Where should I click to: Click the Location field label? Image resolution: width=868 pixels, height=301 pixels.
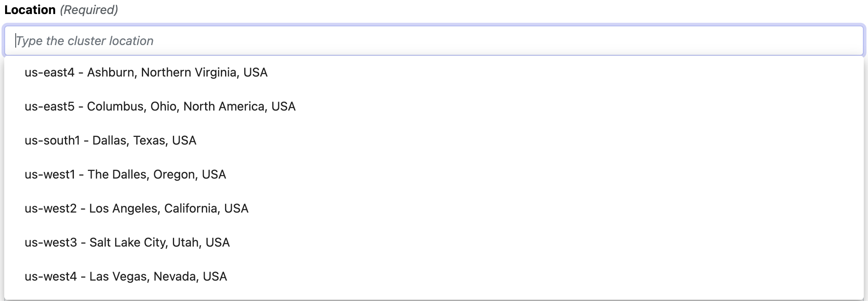click(x=30, y=10)
